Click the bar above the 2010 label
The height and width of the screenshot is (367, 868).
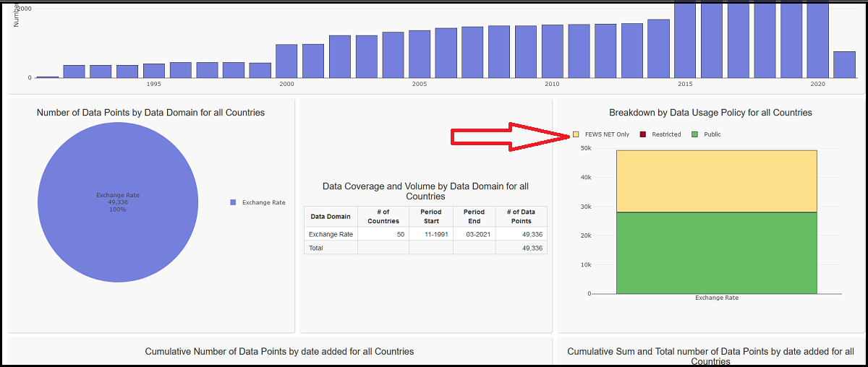[552, 51]
